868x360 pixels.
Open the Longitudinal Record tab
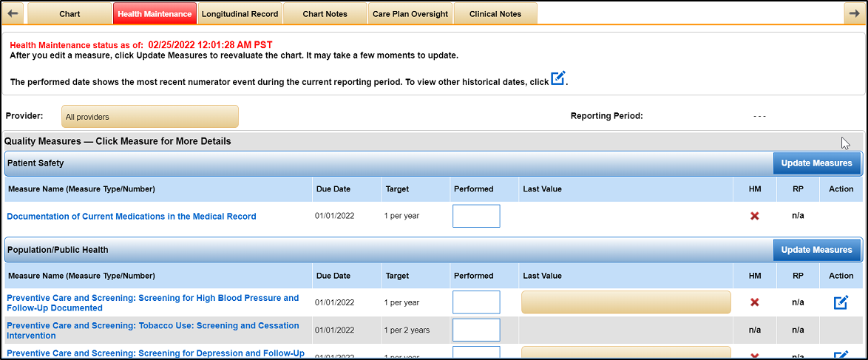point(240,13)
